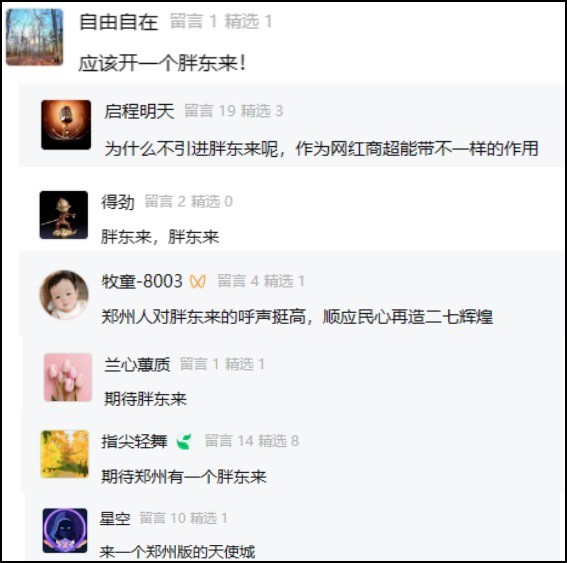The height and width of the screenshot is (563, 567).
Task: Click the 留言 19 精选 3 stats label
Action: tap(234, 111)
